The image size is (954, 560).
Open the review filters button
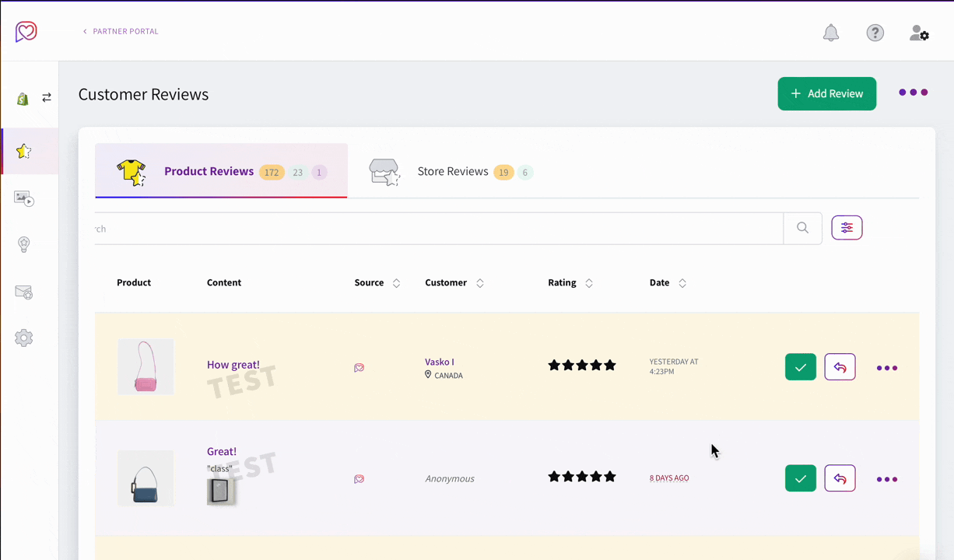click(847, 228)
